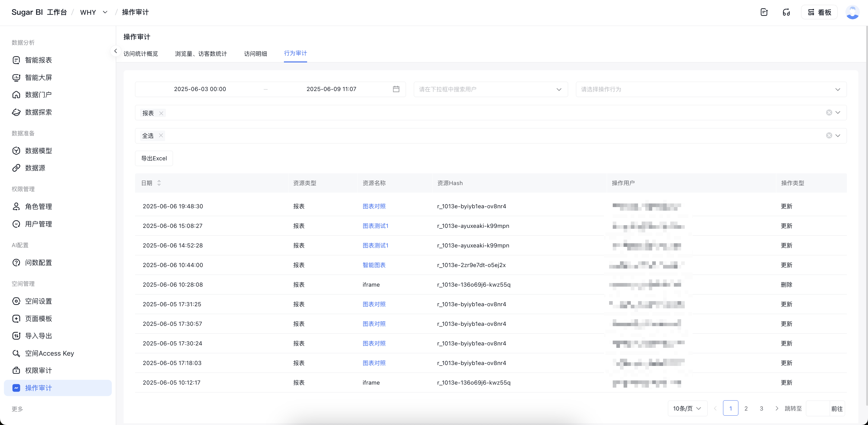Open the calendar date picker icon
This screenshot has height=425, width=868.
[x=396, y=89]
